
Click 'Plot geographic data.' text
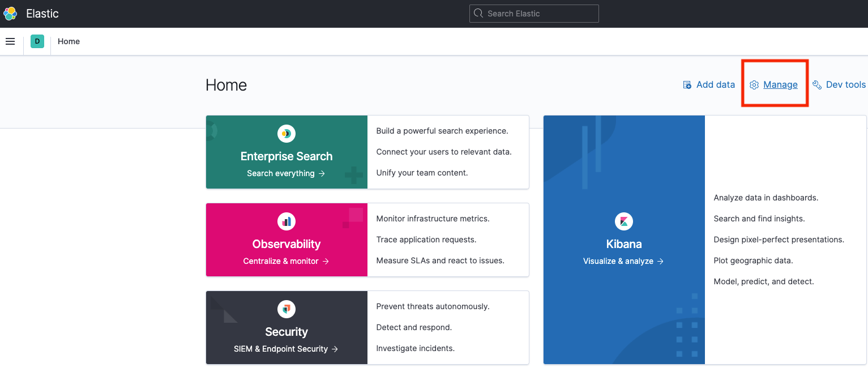(754, 260)
